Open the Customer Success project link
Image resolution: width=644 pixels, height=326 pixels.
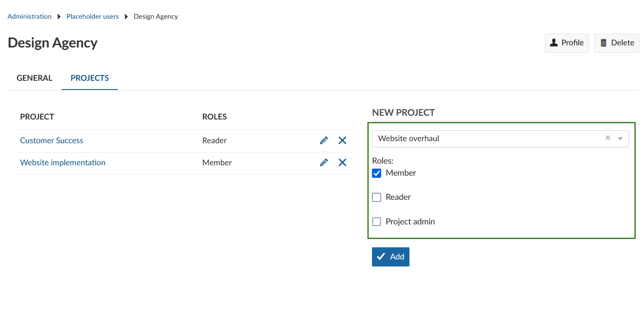(x=52, y=140)
